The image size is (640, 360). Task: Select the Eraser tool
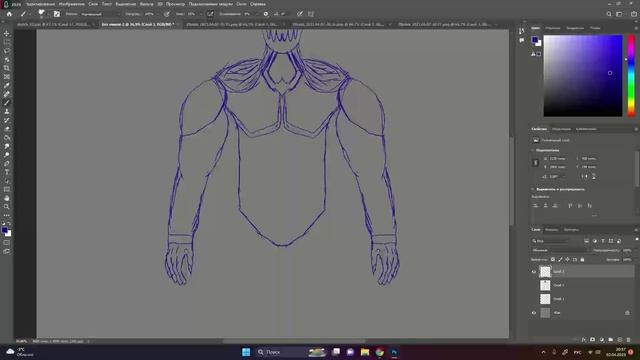tap(7, 129)
